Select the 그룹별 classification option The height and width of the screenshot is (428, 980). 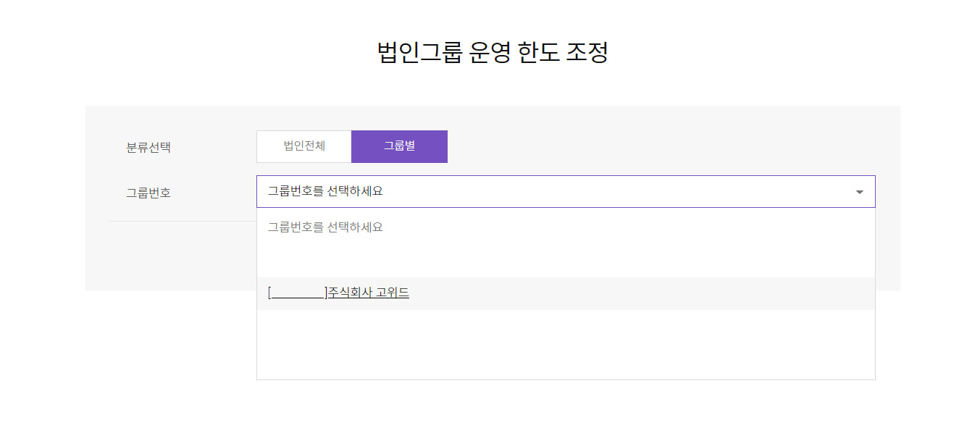tap(399, 146)
